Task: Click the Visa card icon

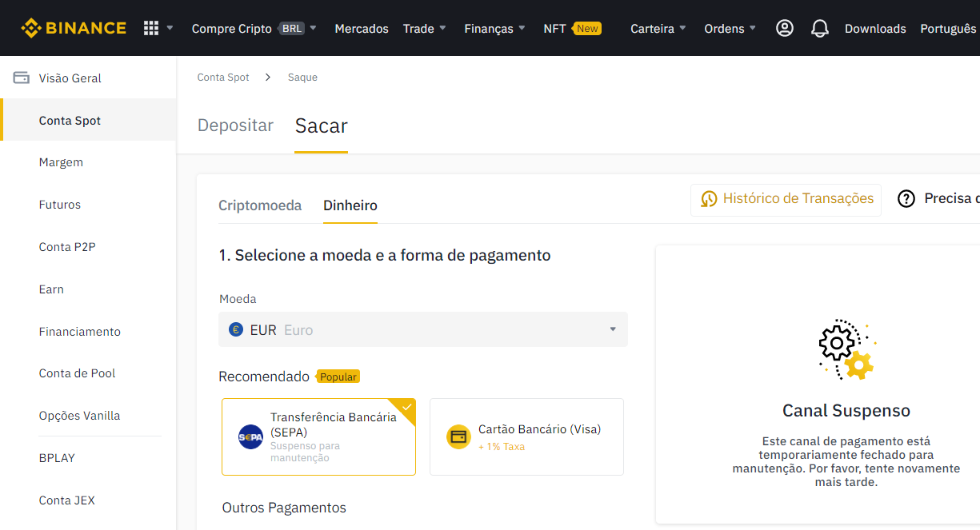Action: [x=458, y=436]
